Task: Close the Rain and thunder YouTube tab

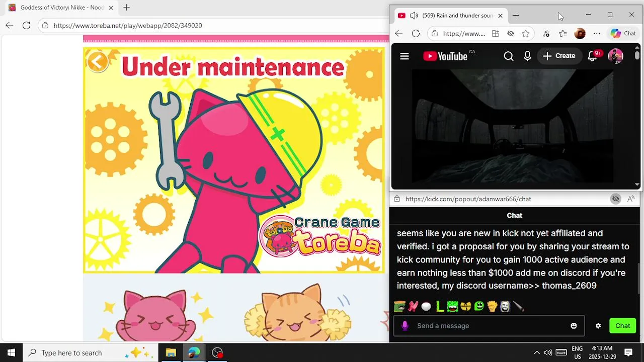Action: (x=500, y=16)
